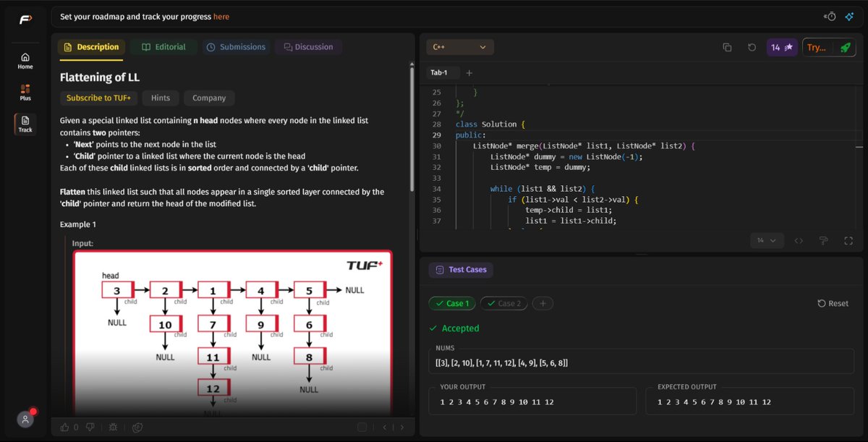
Task: Reset the test cases
Action: (833, 303)
